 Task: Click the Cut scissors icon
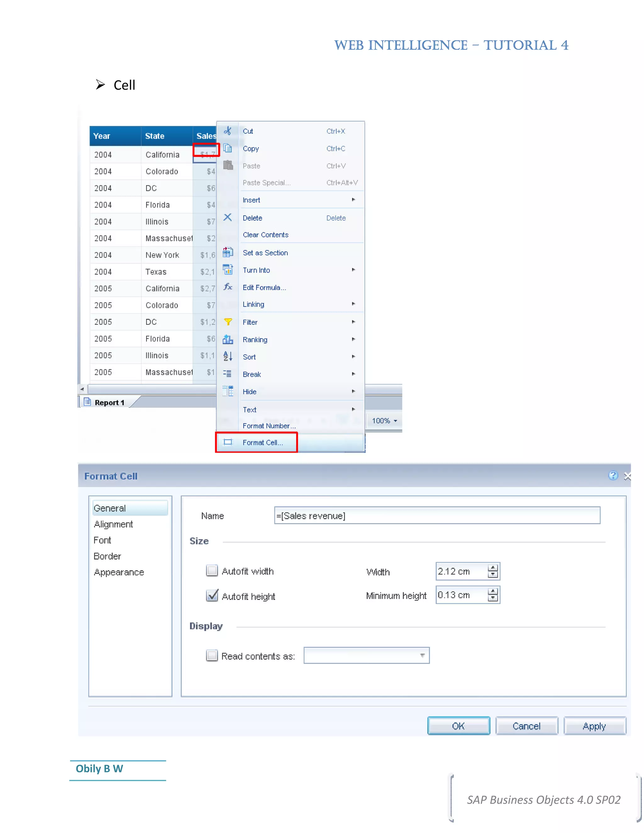(228, 131)
